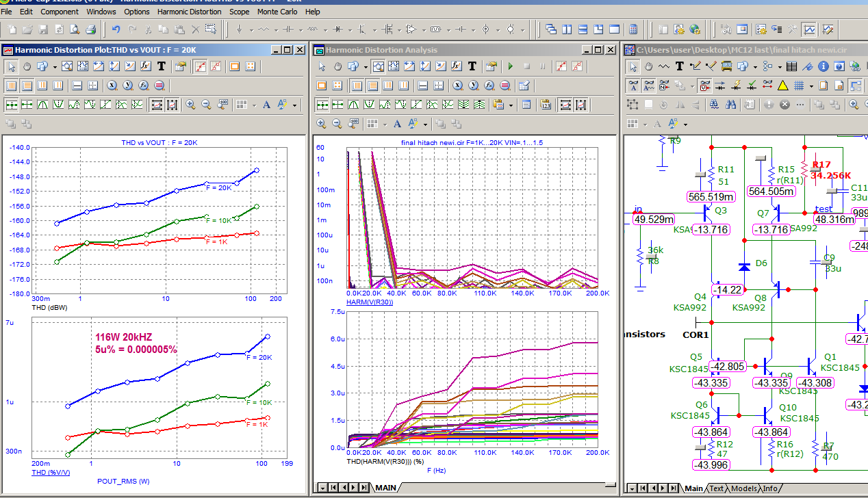Click the blue Info icon in schematic toolbar
Viewport: 868px width, 498px height.
pos(824,66)
